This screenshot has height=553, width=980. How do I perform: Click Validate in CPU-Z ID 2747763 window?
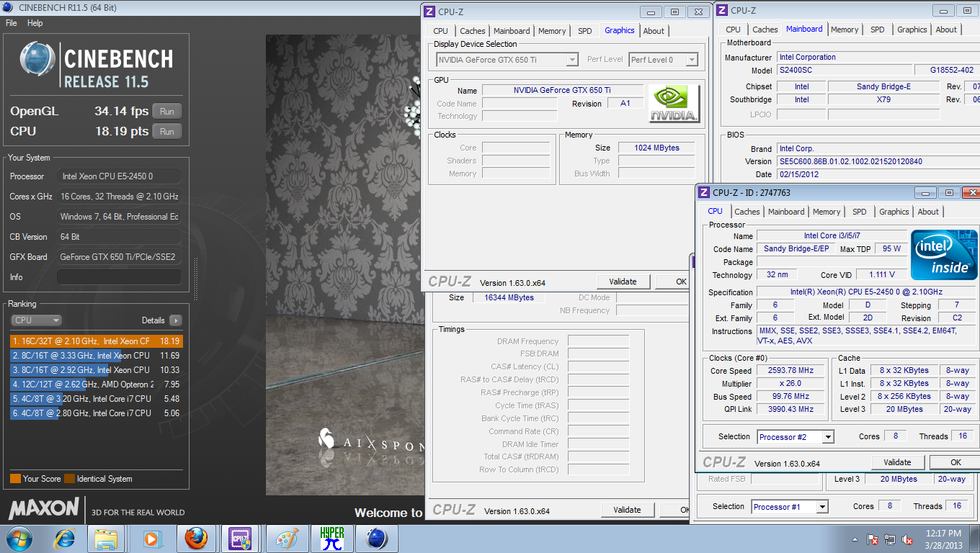(897, 462)
